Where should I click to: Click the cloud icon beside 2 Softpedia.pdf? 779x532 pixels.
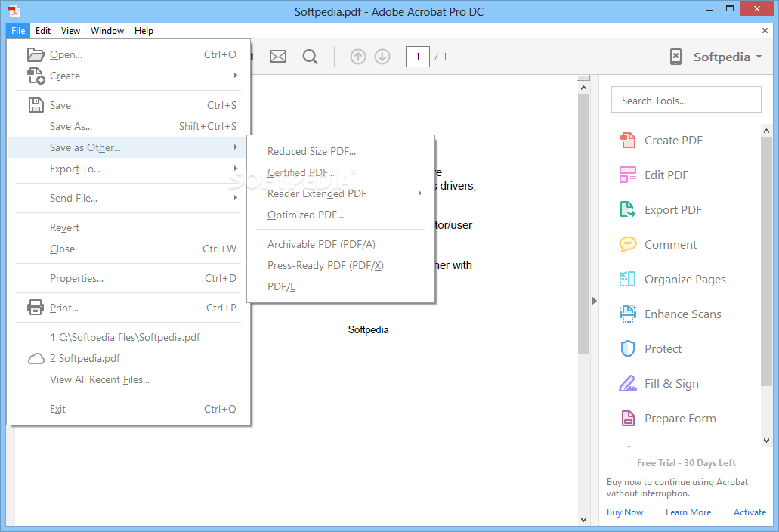pyautogui.click(x=36, y=359)
